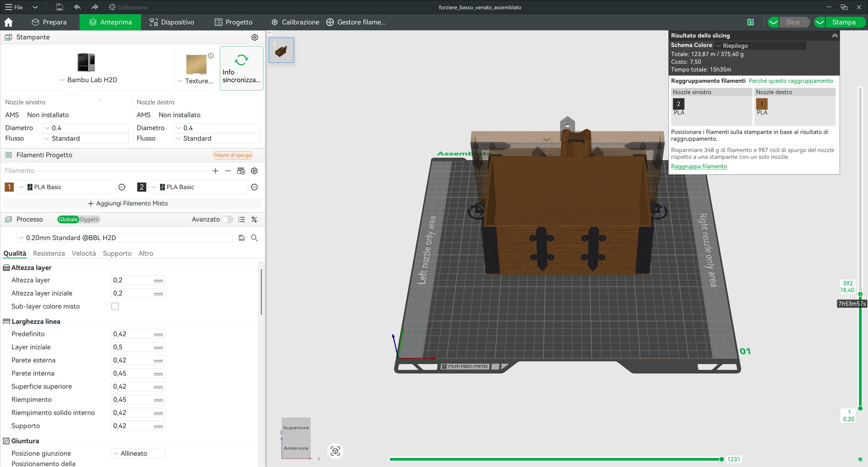Switch to the Prepara tab
This screenshot has height=467, width=868.
tap(49, 22)
